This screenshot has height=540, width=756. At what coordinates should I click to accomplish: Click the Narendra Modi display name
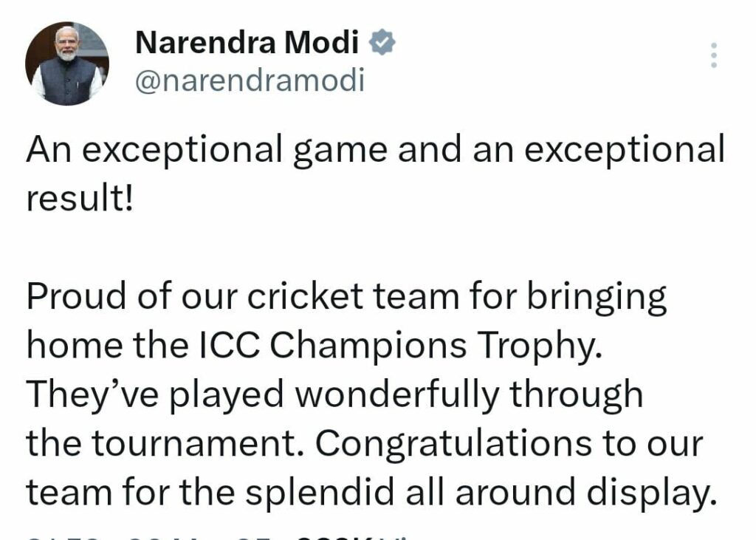[247, 44]
